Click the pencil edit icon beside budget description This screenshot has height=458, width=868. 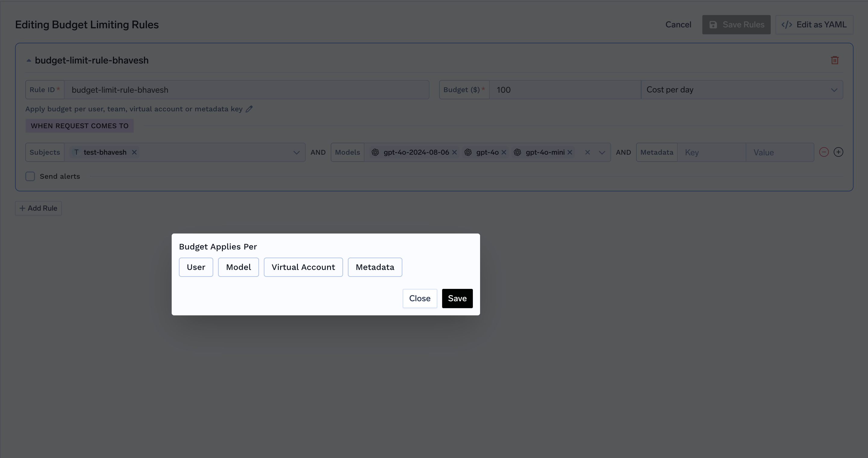[x=249, y=109]
